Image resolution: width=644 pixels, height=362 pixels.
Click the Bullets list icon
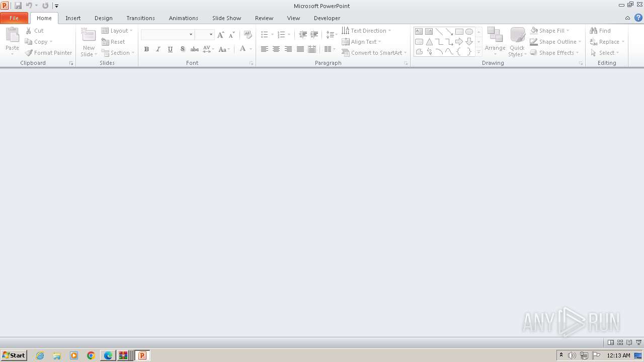[265, 35]
